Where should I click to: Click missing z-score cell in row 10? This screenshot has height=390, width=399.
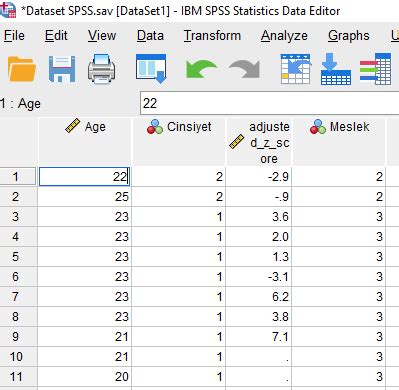pos(259,356)
